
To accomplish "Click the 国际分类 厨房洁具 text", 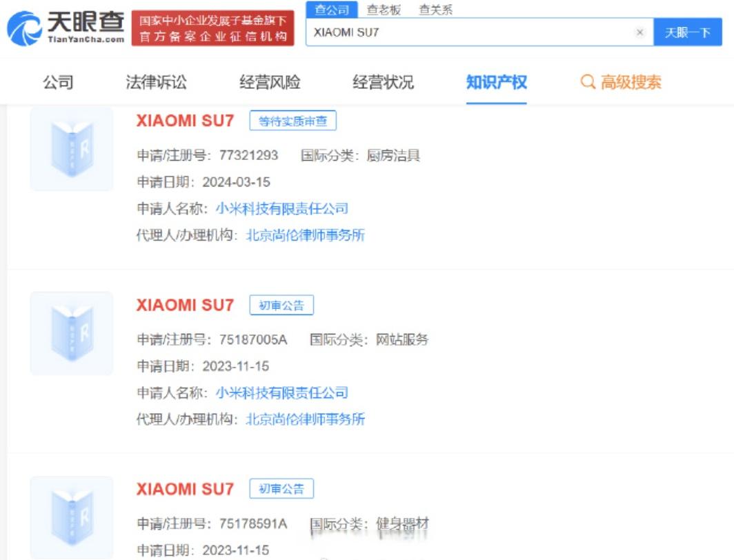I will (360, 155).
